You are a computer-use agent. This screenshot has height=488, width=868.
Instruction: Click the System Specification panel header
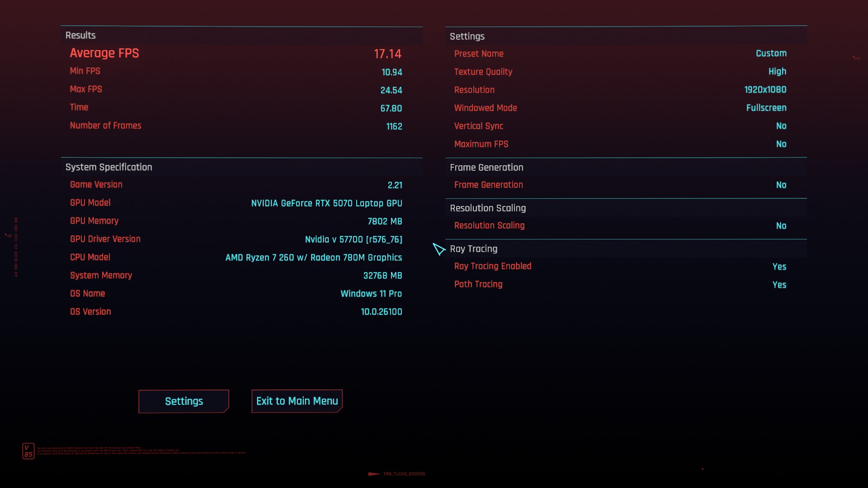coord(108,167)
